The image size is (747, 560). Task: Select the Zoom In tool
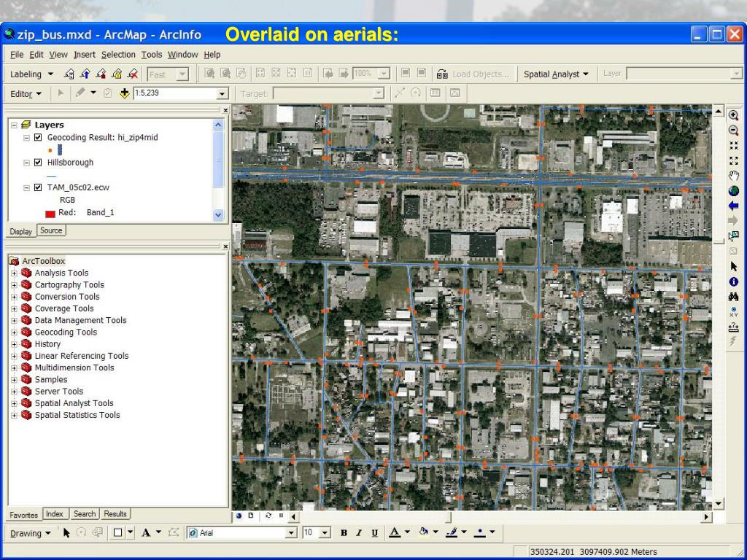734,115
